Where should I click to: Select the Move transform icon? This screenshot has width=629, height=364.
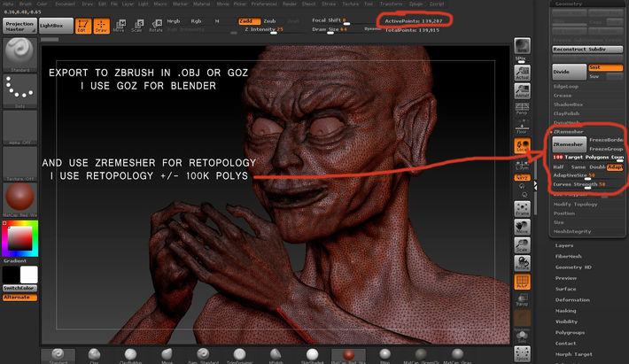(x=120, y=24)
